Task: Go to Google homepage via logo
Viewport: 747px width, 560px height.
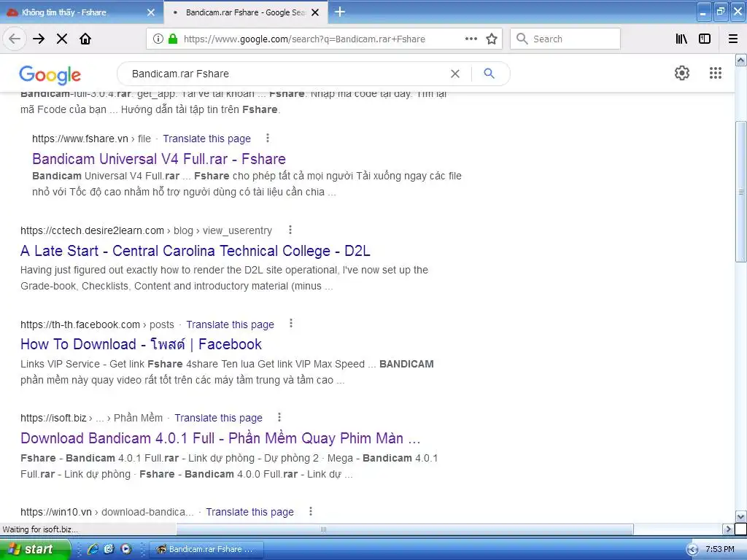Action: [x=50, y=74]
